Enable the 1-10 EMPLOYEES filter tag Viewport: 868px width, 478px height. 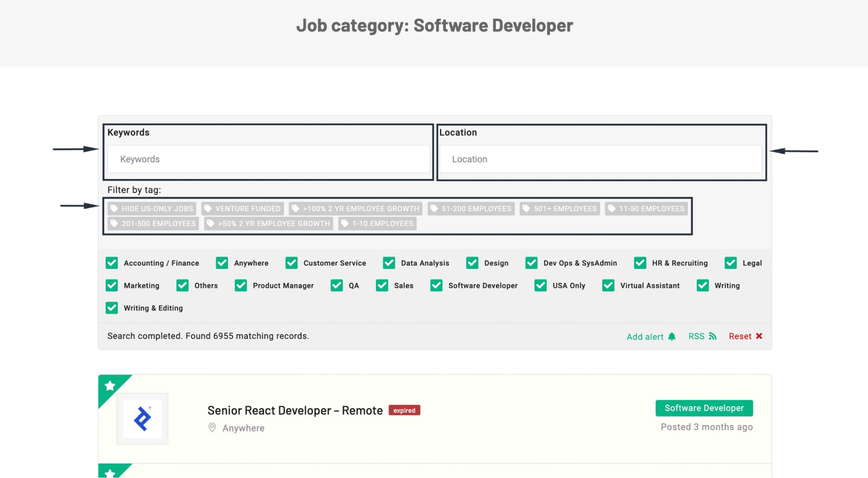377,223
